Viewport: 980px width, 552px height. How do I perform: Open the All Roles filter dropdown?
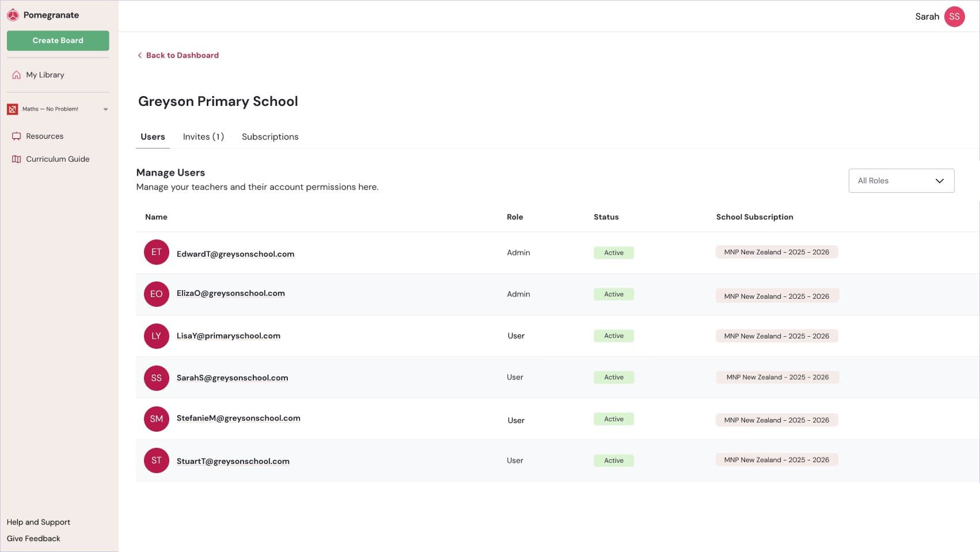coord(901,181)
